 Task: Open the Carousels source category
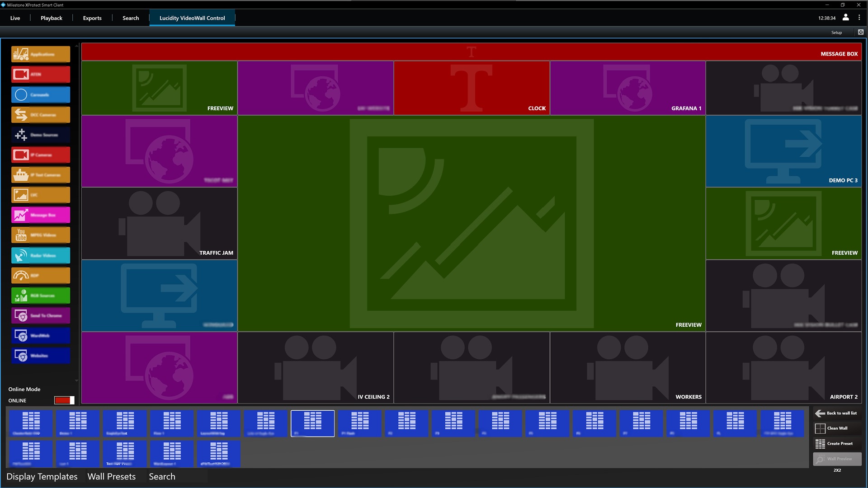click(41, 94)
